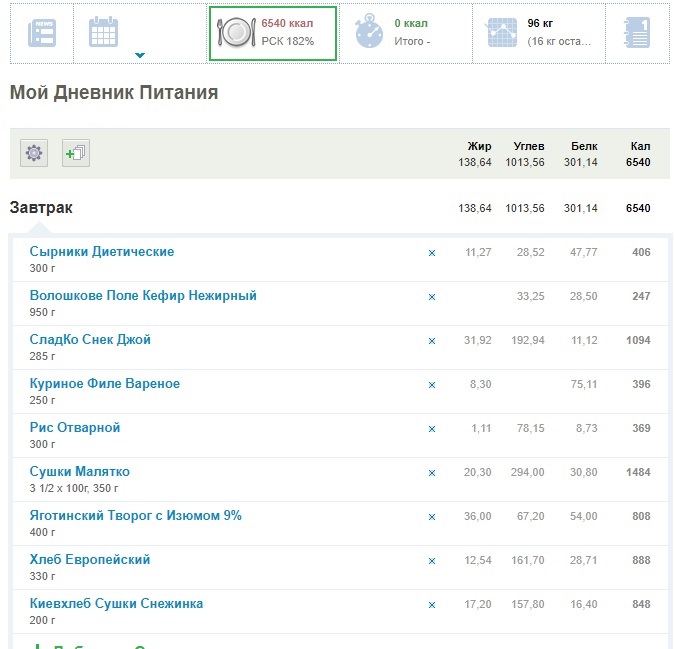Click the copy meal plus icon
675x649 pixels.
click(x=76, y=153)
